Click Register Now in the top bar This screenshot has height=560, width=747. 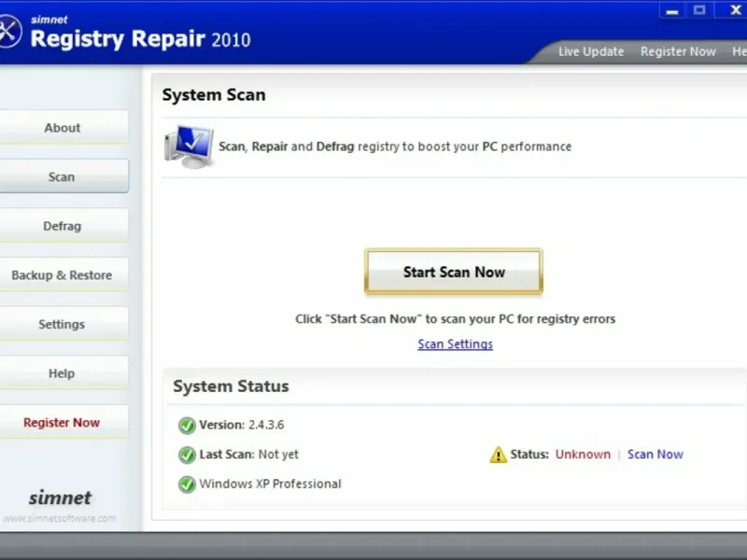point(678,51)
